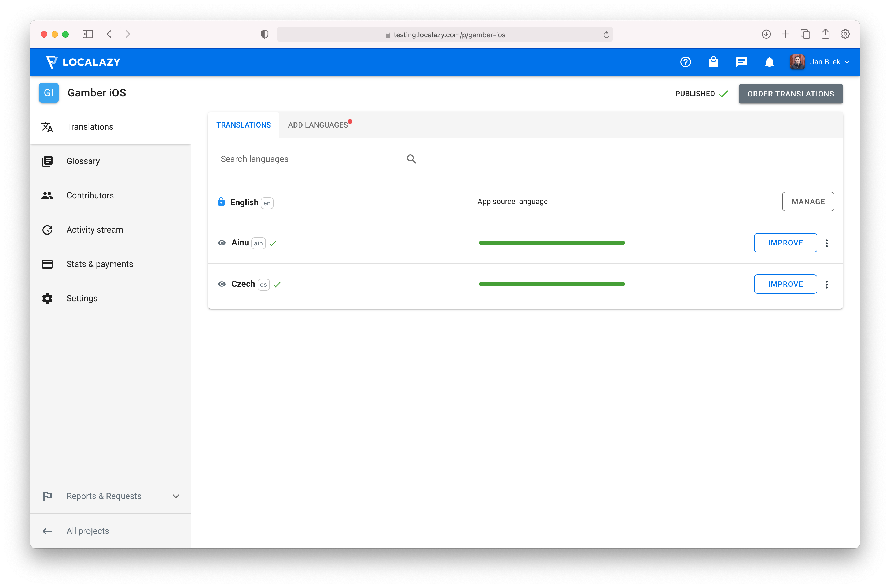890x588 pixels.
Task: Open the three-dot menu for Ainu
Action: click(827, 243)
